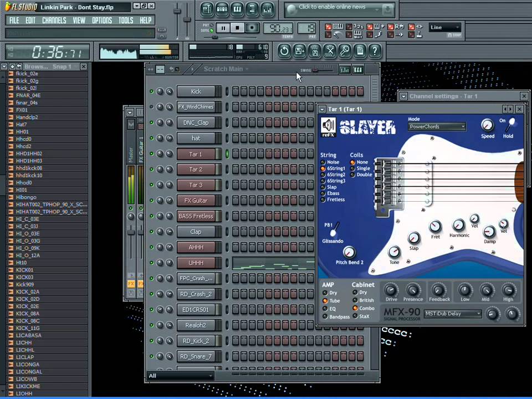Select Single coils option
Image resolution: width=532 pixels, height=399 pixels.
(352, 168)
